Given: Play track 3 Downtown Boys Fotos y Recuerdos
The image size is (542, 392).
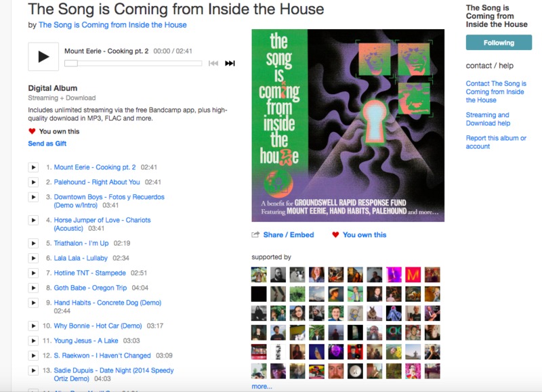Looking at the screenshot, I should pyautogui.click(x=33, y=197).
